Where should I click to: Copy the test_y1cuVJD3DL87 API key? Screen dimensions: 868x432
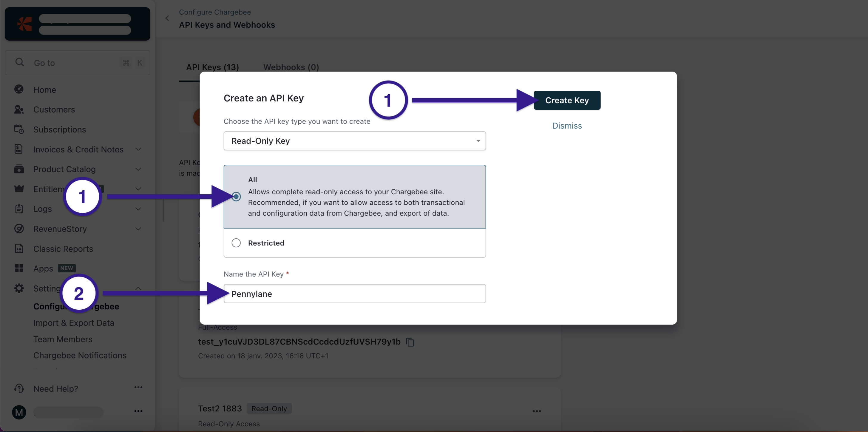coord(410,342)
